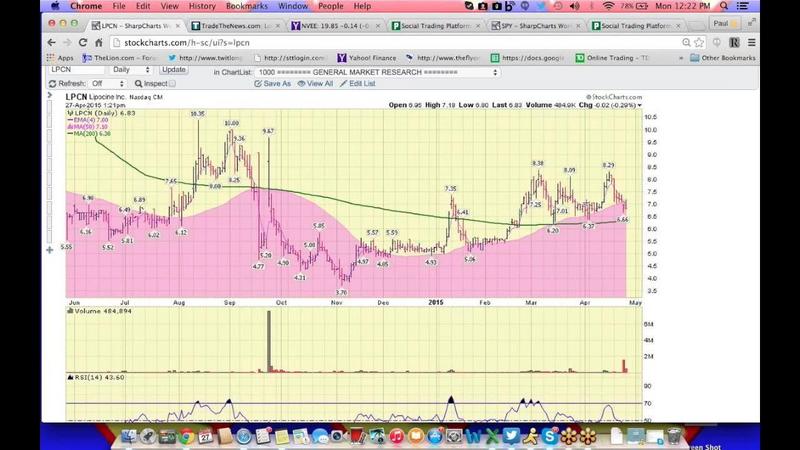
Task: Open Spotlight search in menu bar
Action: (723, 6)
